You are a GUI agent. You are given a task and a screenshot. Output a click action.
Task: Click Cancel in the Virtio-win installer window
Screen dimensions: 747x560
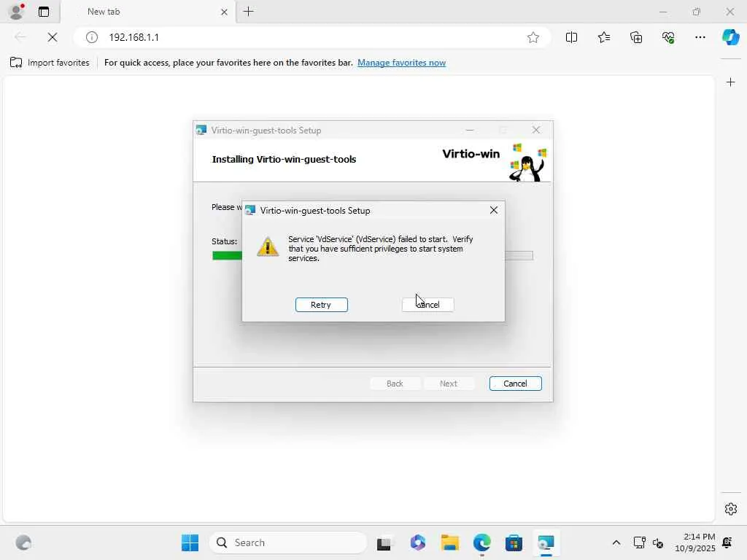click(515, 384)
